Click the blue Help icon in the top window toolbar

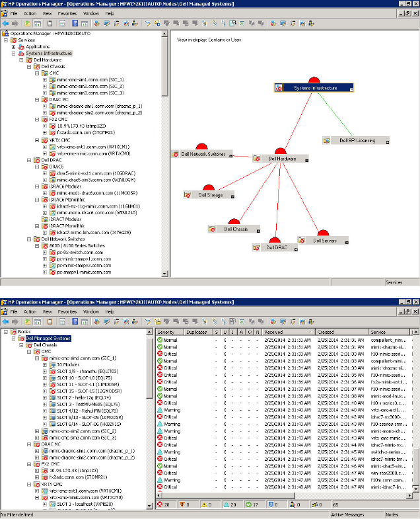(75, 24)
